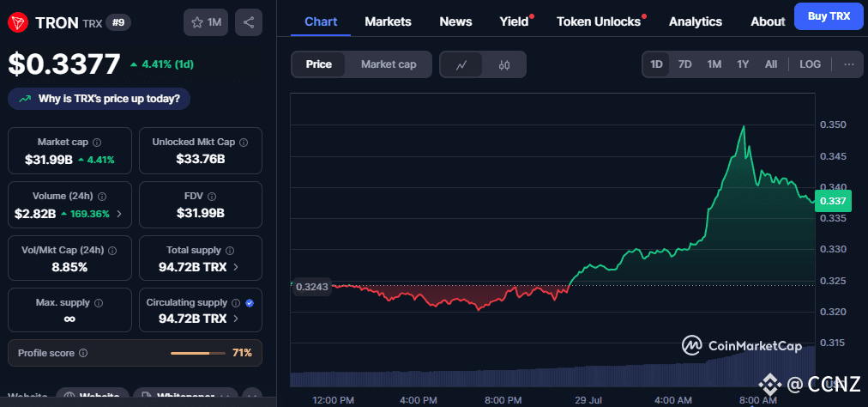This screenshot has height=407, width=868.
Task: Select All time range
Action: tap(771, 64)
